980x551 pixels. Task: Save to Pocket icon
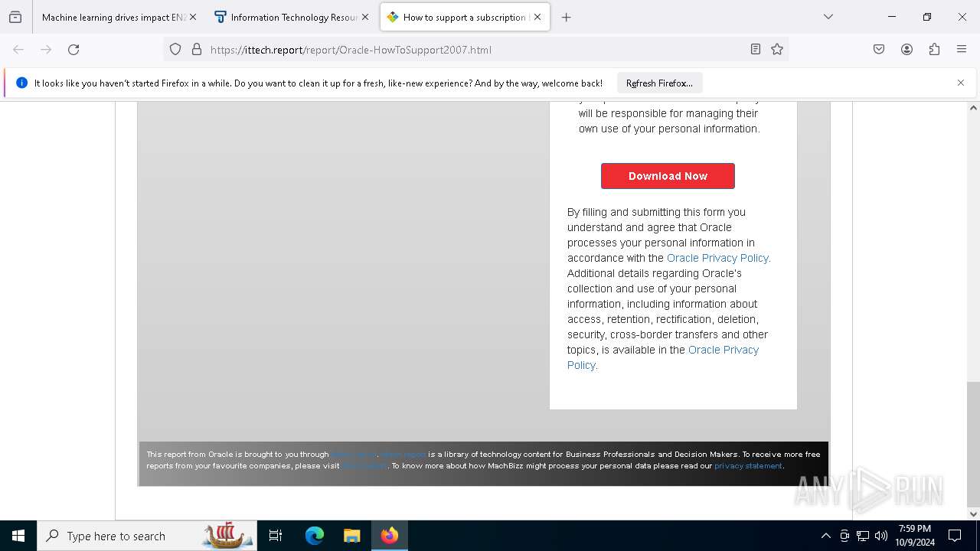pyautogui.click(x=879, y=50)
